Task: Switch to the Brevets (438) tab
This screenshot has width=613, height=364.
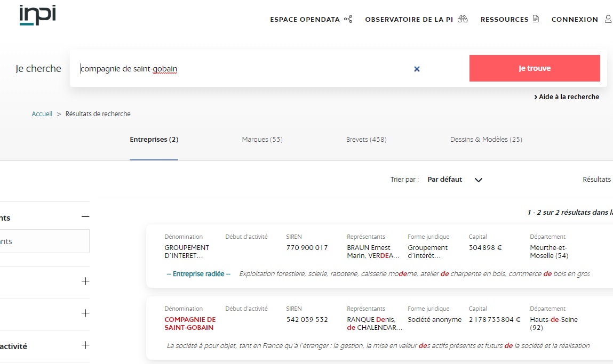Action: (x=367, y=140)
